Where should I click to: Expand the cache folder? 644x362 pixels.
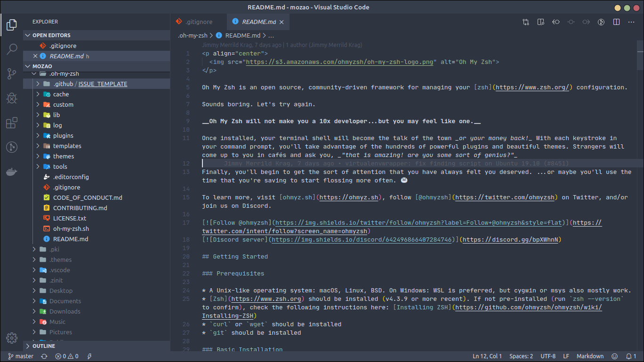point(97,94)
